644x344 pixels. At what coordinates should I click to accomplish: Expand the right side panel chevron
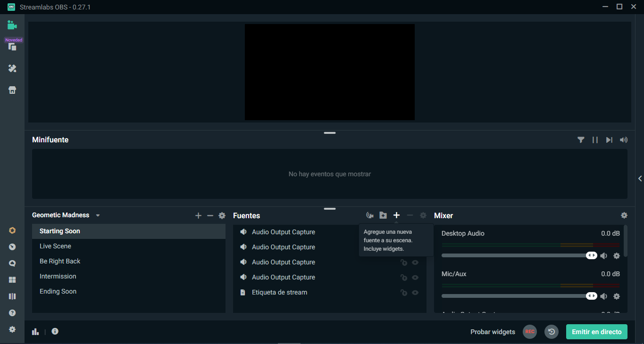pyautogui.click(x=640, y=179)
